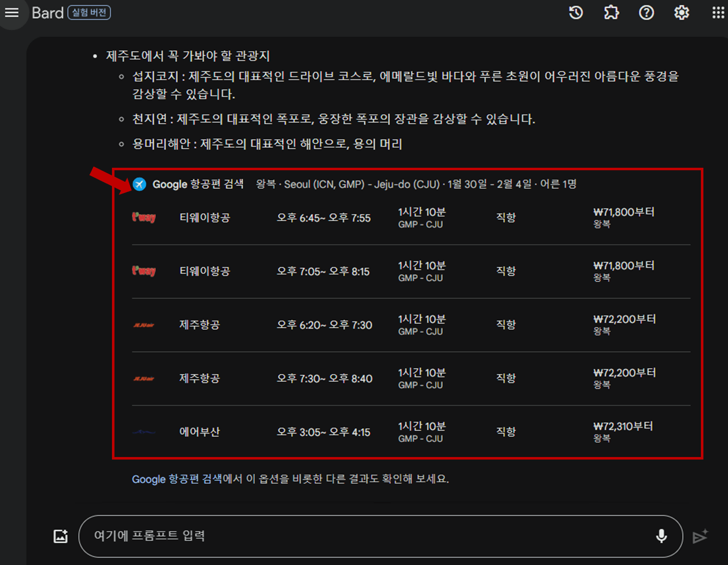Open Bard activity history icon
728x565 pixels.
(576, 13)
